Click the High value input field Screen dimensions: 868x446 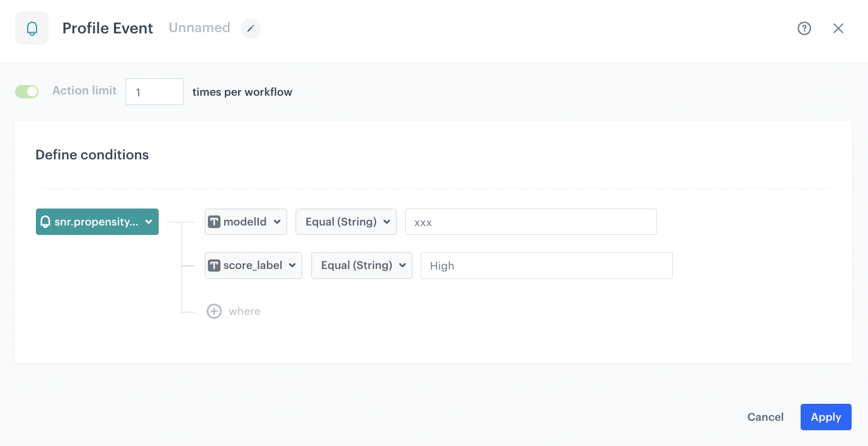click(545, 265)
